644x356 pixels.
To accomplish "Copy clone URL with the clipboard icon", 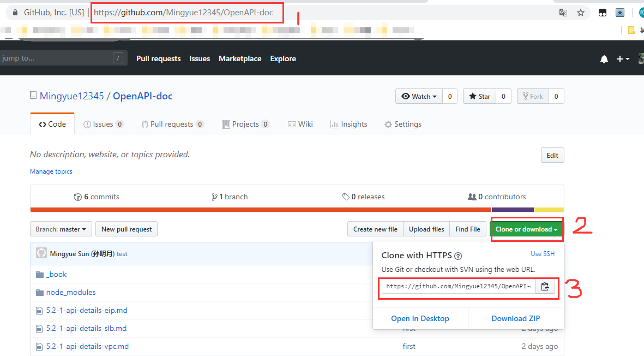I will [x=545, y=286].
